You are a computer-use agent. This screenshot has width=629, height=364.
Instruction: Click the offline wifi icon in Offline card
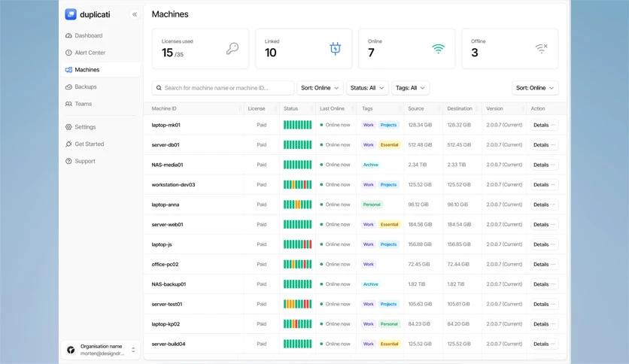(541, 49)
